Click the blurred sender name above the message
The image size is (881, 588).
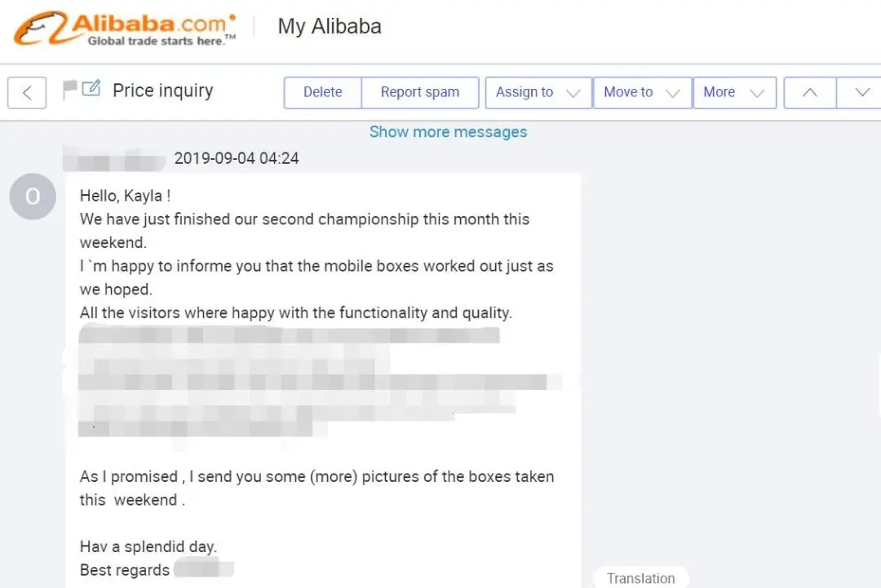pyautogui.click(x=114, y=158)
